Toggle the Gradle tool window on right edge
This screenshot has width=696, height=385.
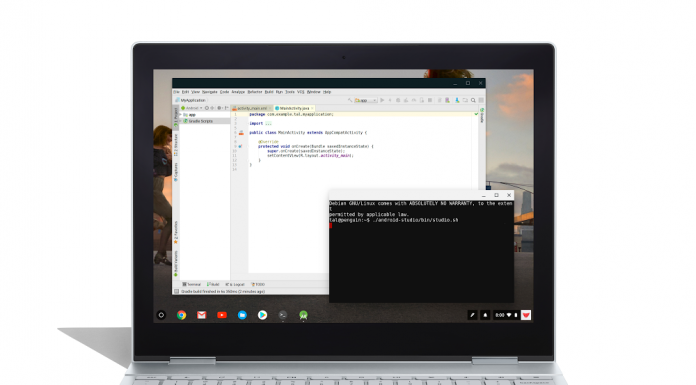[482, 115]
